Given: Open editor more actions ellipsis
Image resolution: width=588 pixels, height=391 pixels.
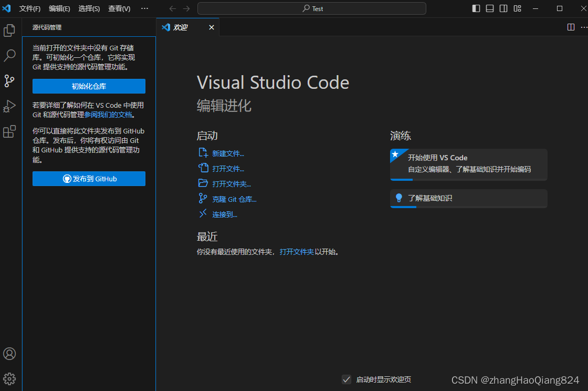Looking at the screenshot, I should [584, 27].
